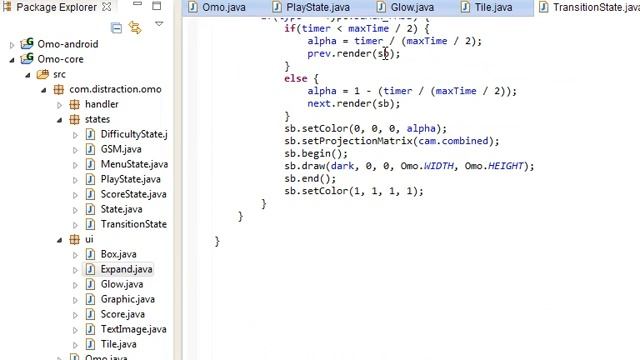Expand GSM.java tree arrow

click(76, 150)
